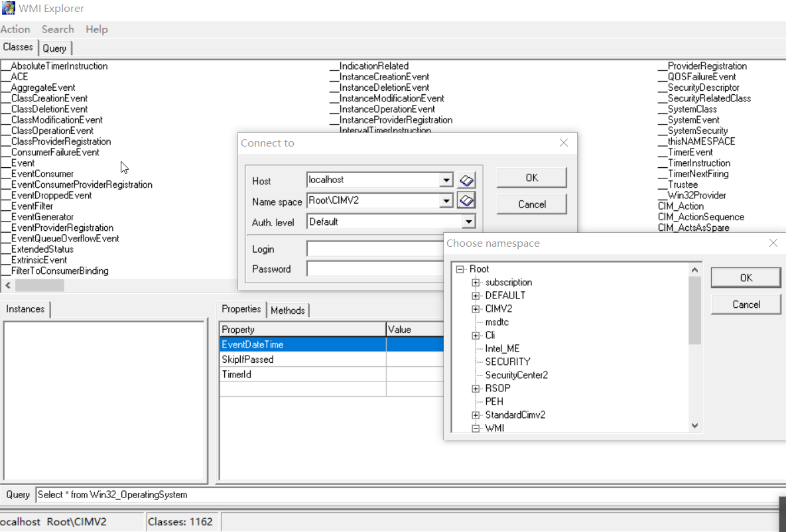Select the Intel_ME namespace

click(x=502, y=349)
